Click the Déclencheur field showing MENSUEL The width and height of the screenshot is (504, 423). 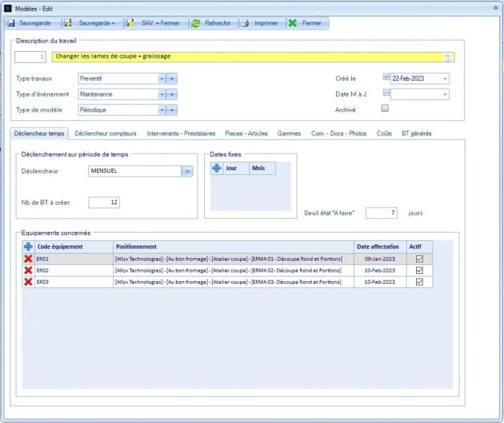coord(135,171)
